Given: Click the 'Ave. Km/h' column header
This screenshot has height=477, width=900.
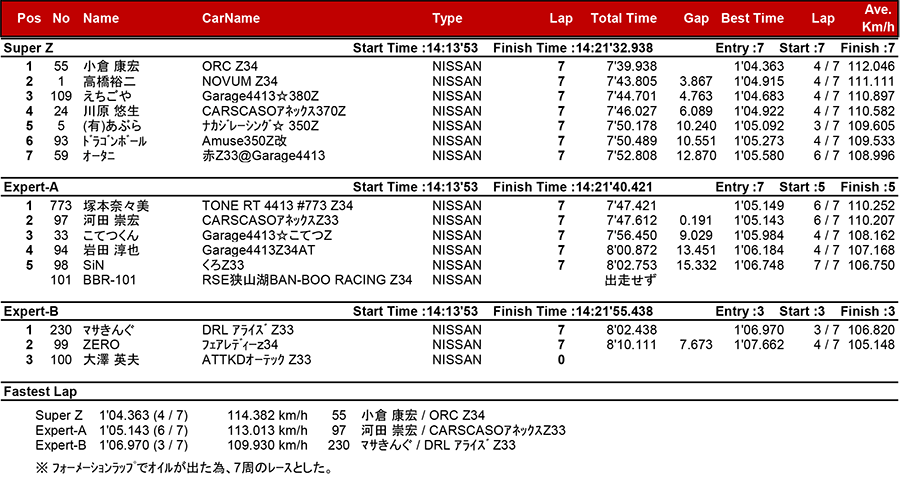Looking at the screenshot, I should coord(878,18).
